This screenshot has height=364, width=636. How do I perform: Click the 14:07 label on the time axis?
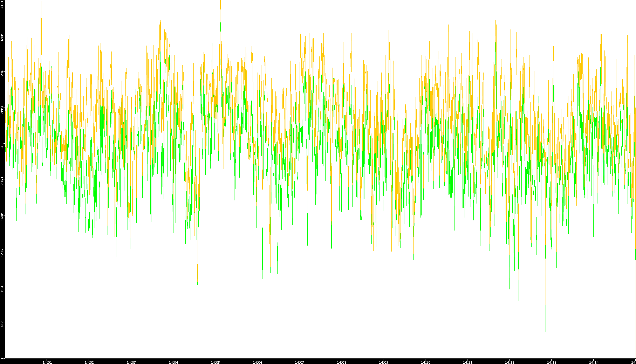point(299,362)
